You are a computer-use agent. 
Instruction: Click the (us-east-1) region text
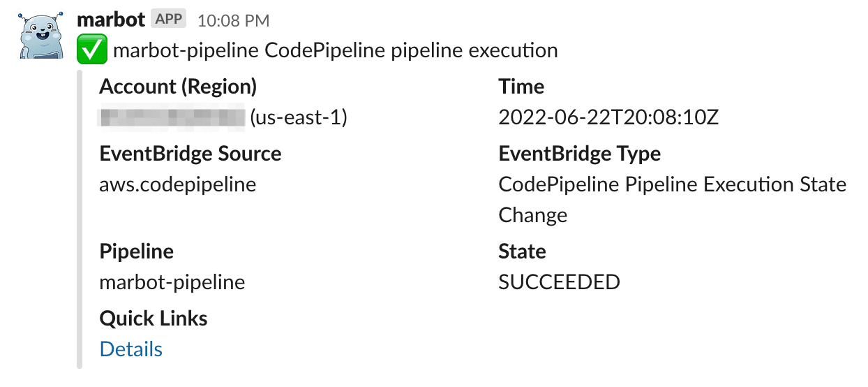pyautogui.click(x=299, y=117)
